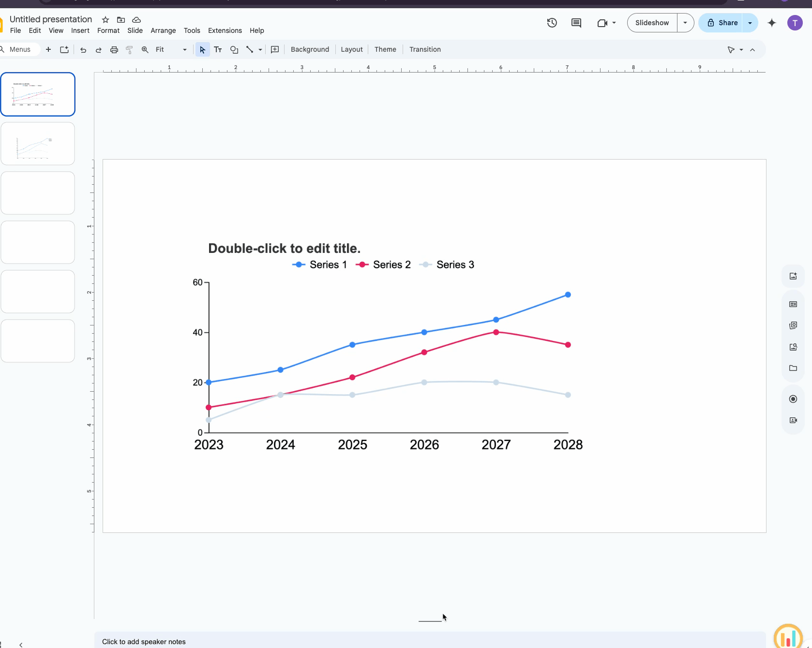Image resolution: width=812 pixels, height=648 pixels.
Task: Click the Background button
Action: coord(310,49)
